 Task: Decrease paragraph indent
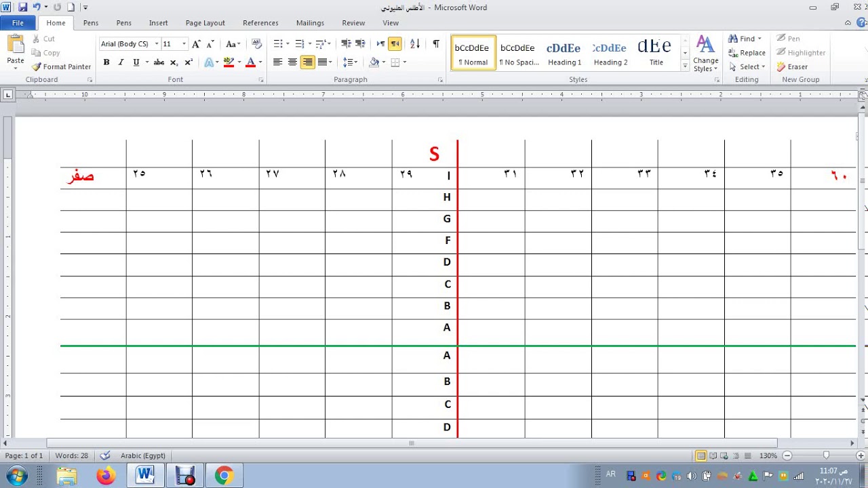coord(346,44)
